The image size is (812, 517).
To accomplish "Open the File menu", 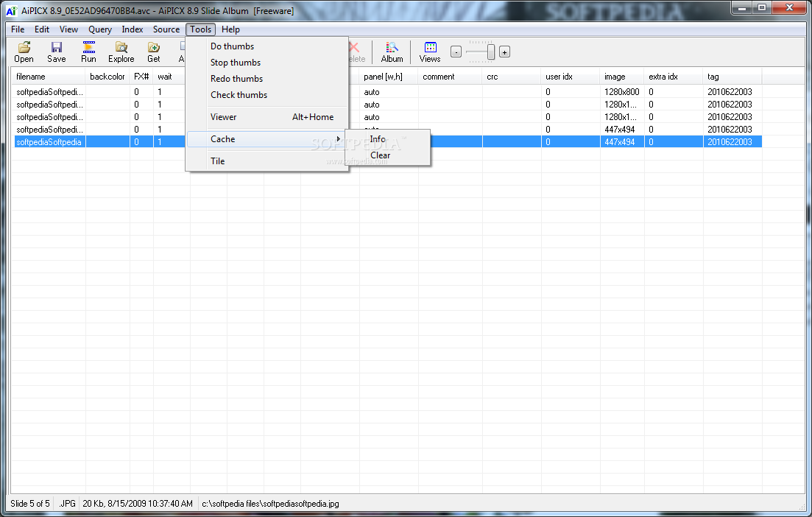I will [x=18, y=29].
